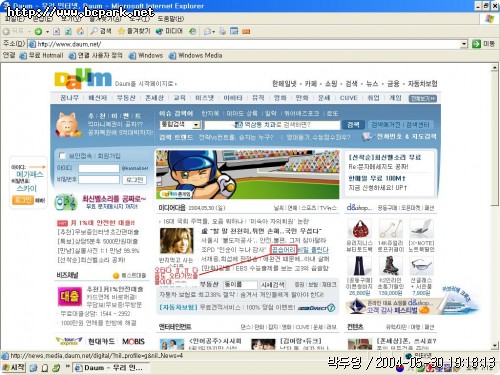Click the password (비밀번호) login field
Viewport: 500px width, 375px height.
click(99, 180)
